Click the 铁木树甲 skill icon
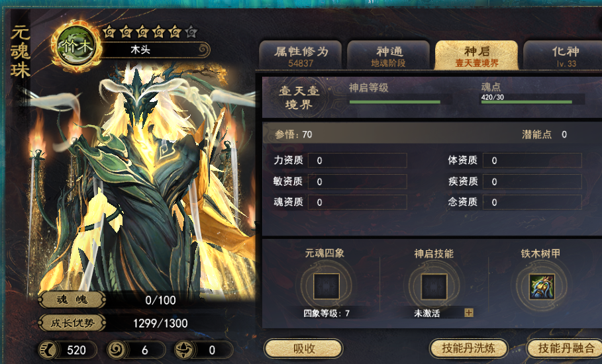Image resolution: width=602 pixels, height=364 pixels. tap(542, 286)
